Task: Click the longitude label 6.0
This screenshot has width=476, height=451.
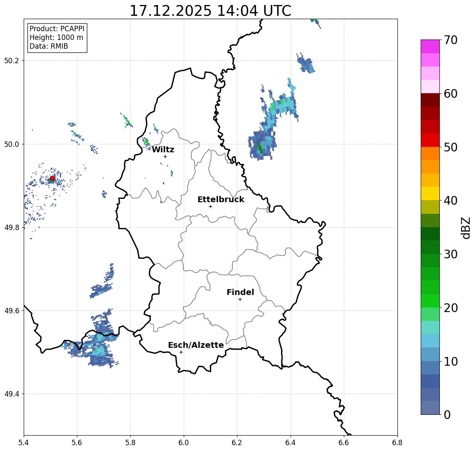Action: coord(184,443)
